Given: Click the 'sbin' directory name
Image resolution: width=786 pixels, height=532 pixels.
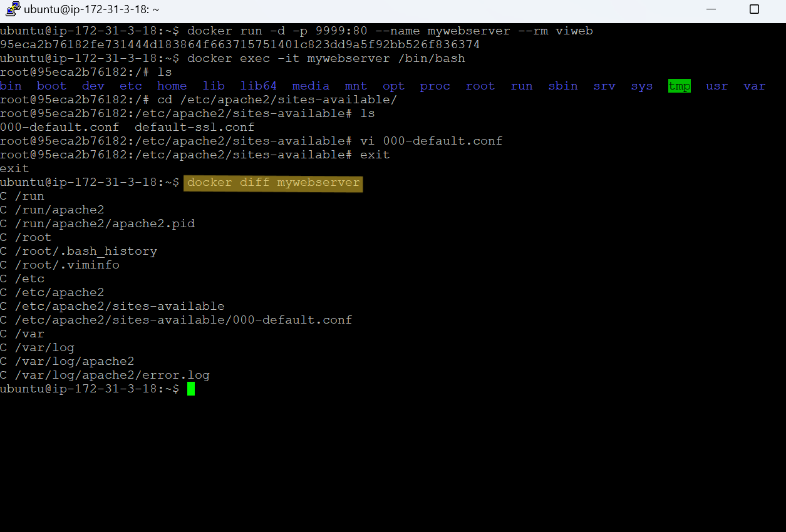Looking at the screenshot, I should pyautogui.click(x=563, y=86).
